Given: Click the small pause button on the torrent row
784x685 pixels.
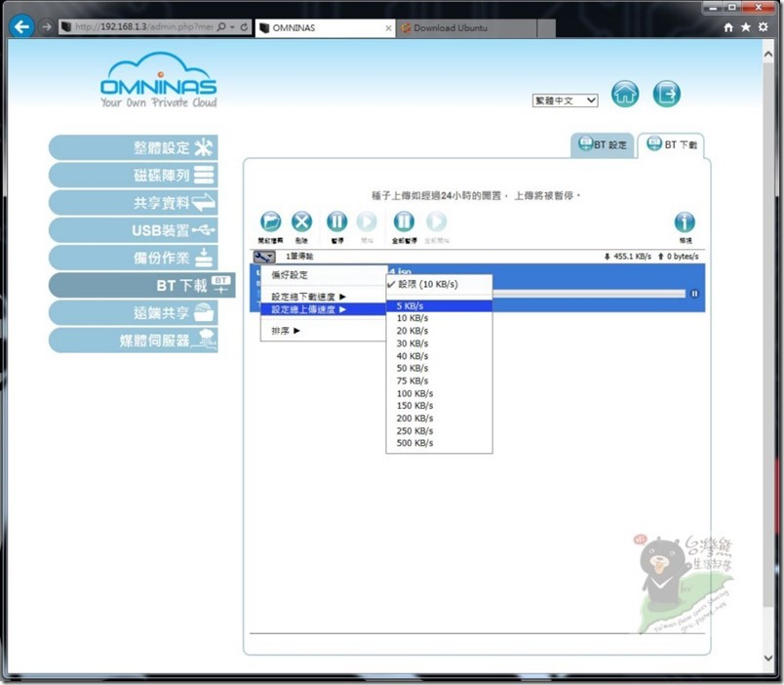Looking at the screenshot, I should coord(694,294).
